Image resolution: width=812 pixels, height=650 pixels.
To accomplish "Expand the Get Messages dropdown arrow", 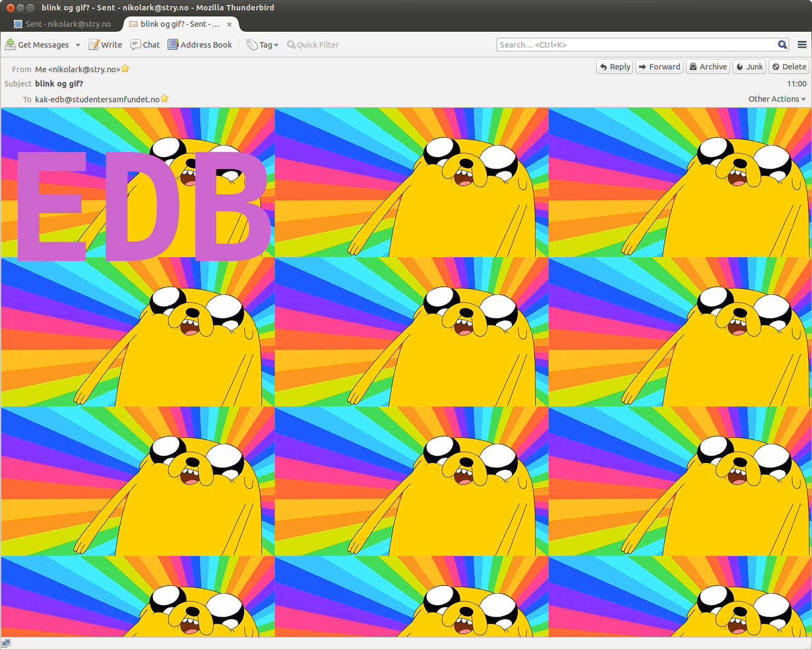I will click(x=78, y=45).
